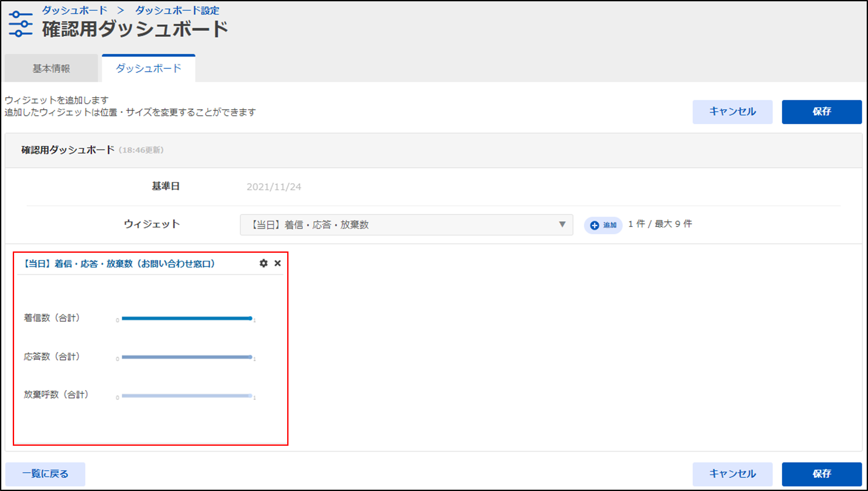Remove widget with the X icon
The height and width of the screenshot is (491, 868).
click(x=277, y=263)
